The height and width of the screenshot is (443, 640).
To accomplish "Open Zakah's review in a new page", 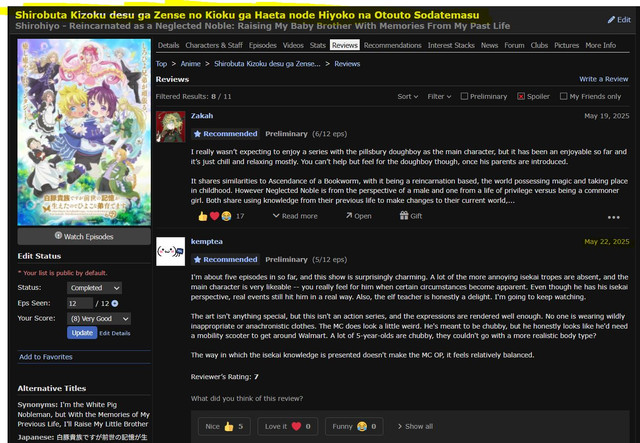I will [x=356, y=216].
